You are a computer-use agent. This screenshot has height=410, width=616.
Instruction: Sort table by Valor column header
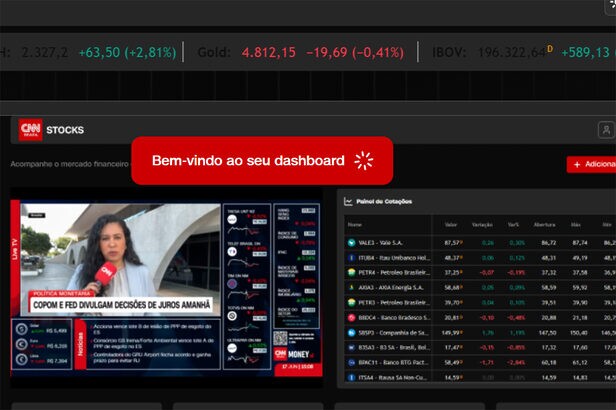tap(451, 225)
